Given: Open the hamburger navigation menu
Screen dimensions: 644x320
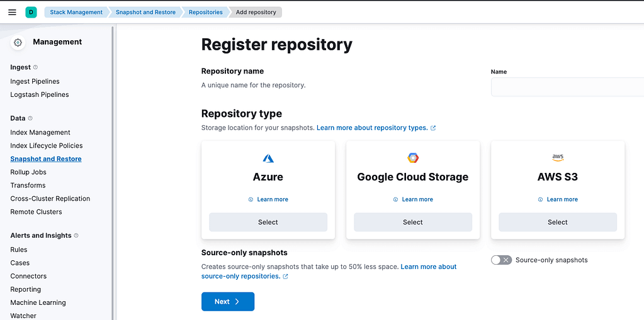Looking at the screenshot, I should point(13,13).
